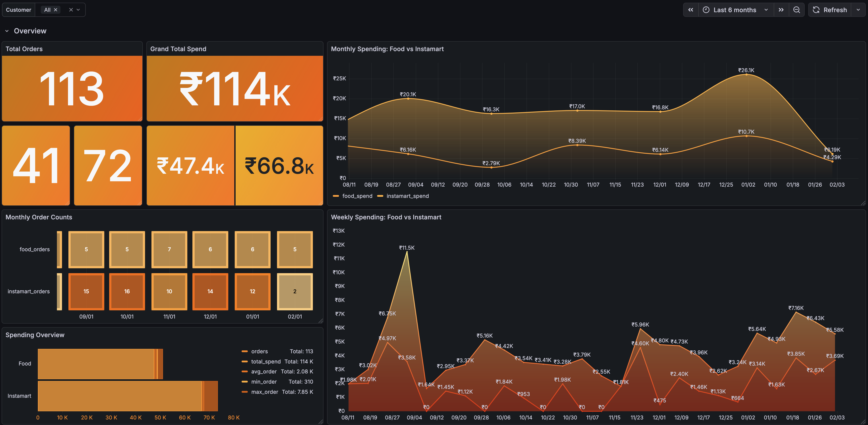Open the Total Orders panel title menu
Image resolution: width=868 pixels, height=425 pixels.
24,49
